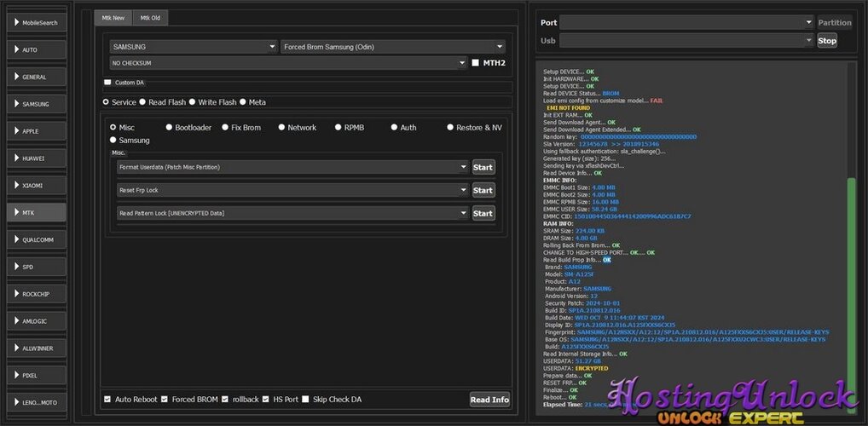The height and width of the screenshot is (426, 868).
Task: Open the NO CHECKSUM dropdown
Action: [x=288, y=63]
